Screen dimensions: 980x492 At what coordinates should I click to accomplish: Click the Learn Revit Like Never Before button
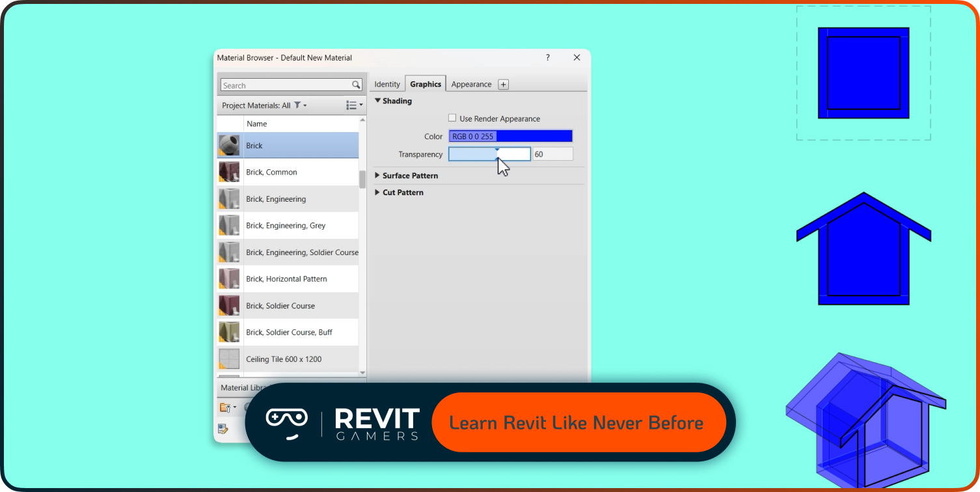tap(578, 422)
